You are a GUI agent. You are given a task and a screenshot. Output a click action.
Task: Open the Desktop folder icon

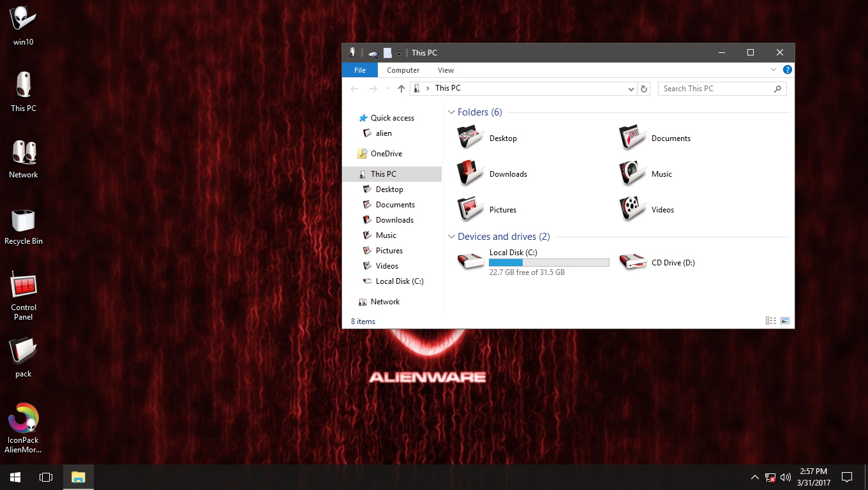[x=470, y=138]
